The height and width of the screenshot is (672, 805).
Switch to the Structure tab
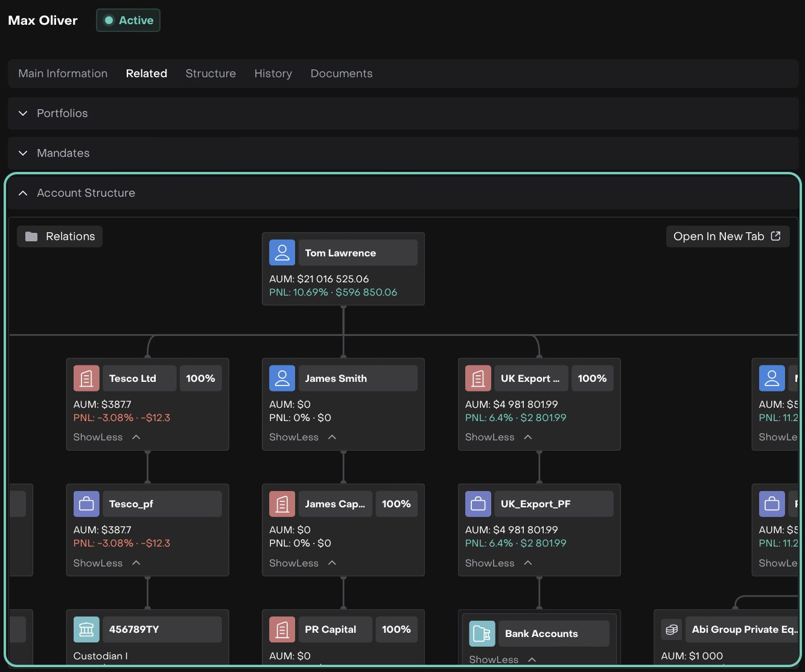(211, 74)
